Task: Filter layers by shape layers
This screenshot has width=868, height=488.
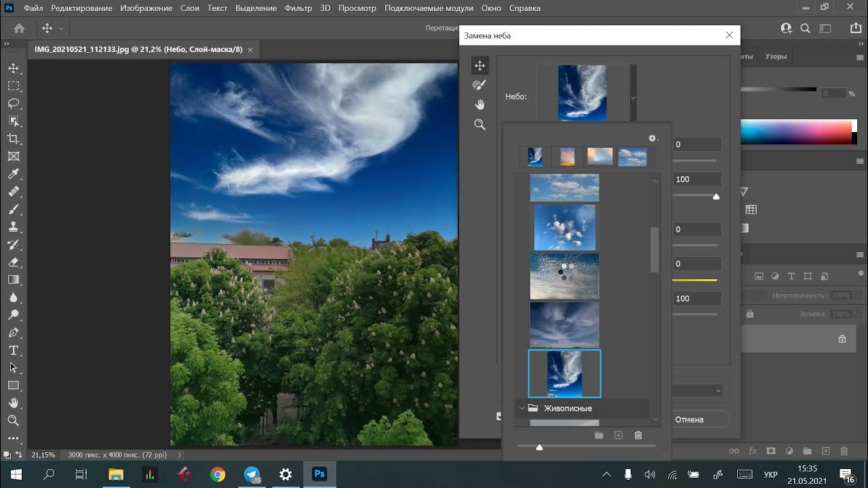Action: click(808, 277)
